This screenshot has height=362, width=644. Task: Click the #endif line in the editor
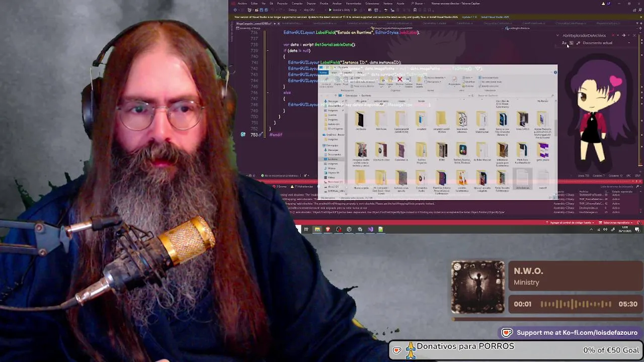276,135
